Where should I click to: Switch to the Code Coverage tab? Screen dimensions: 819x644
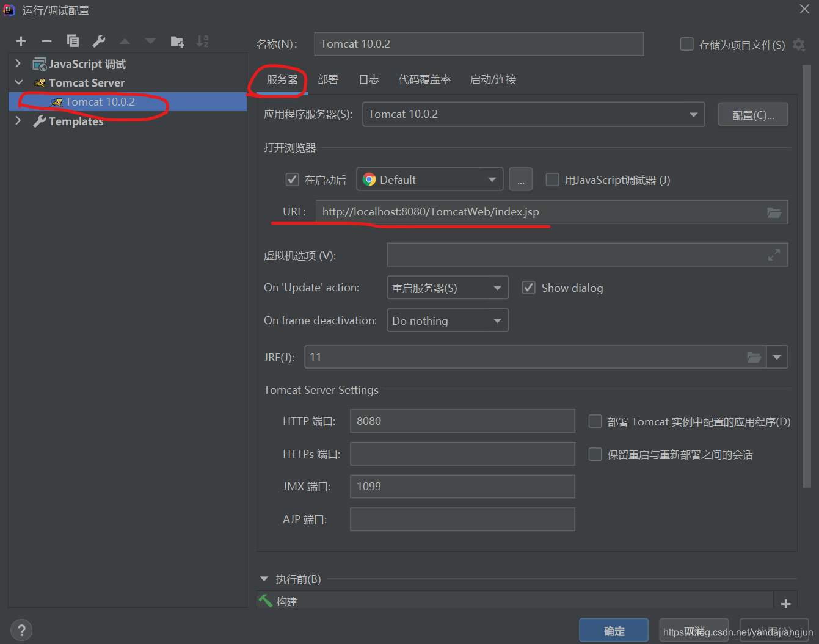[x=424, y=79]
